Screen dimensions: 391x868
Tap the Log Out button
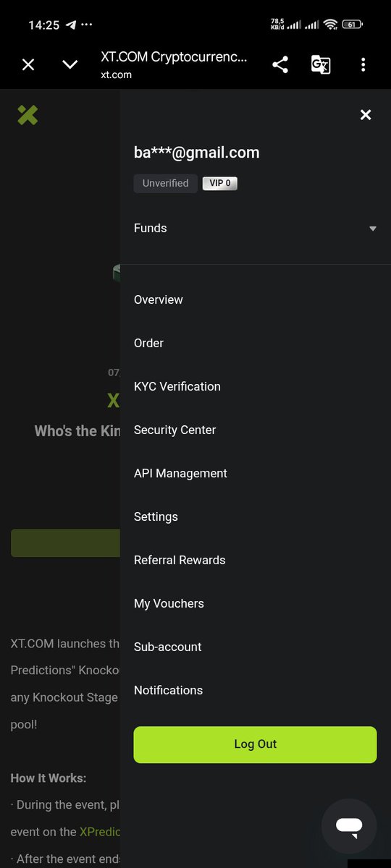tap(256, 744)
